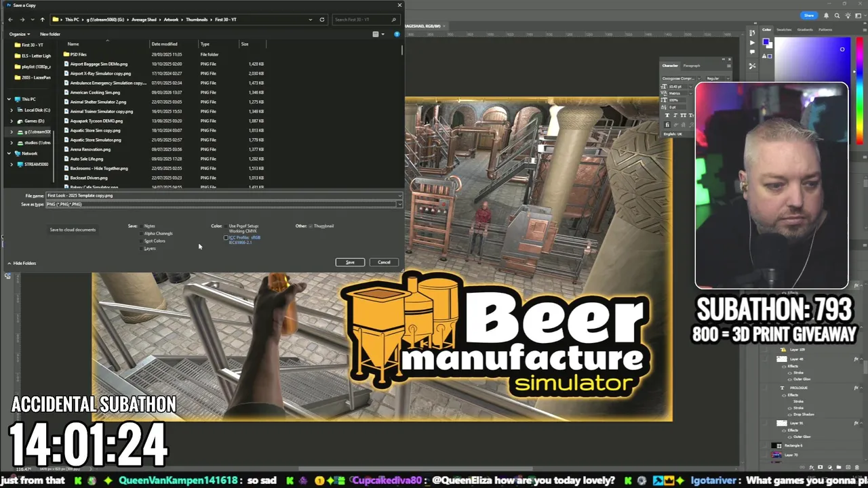Select Arena Renovation.png file
This screenshot has width=868, height=488.
90,149
